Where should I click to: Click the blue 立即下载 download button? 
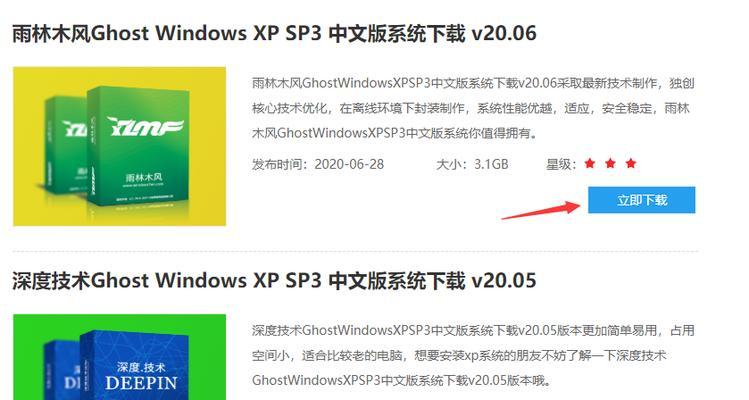coord(642,200)
